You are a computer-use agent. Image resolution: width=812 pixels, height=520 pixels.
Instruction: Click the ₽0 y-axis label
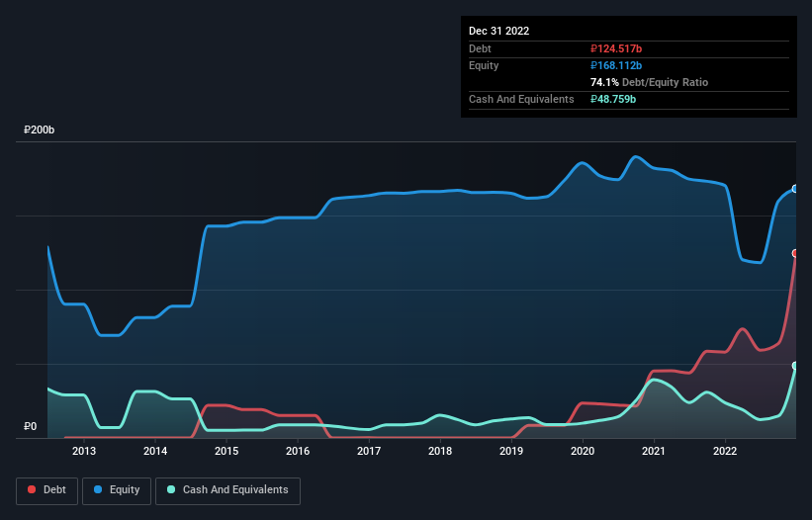(30, 426)
